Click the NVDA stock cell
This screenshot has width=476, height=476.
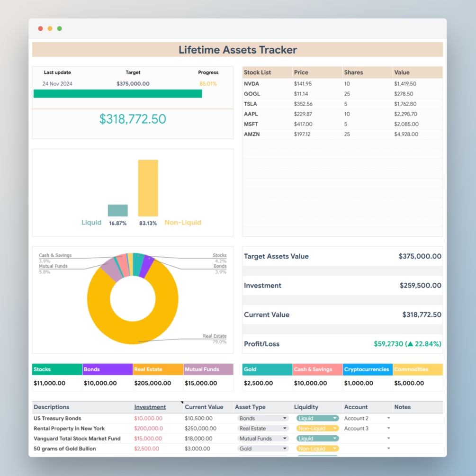pos(251,84)
